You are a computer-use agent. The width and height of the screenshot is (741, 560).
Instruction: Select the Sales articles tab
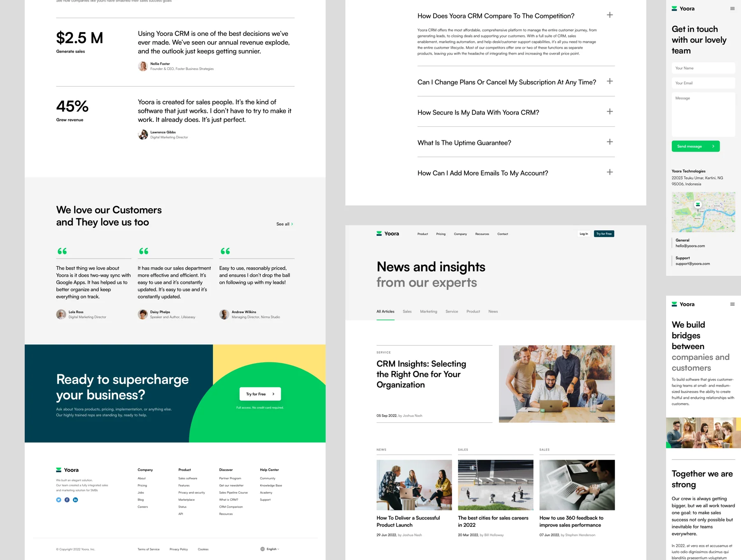407,311
